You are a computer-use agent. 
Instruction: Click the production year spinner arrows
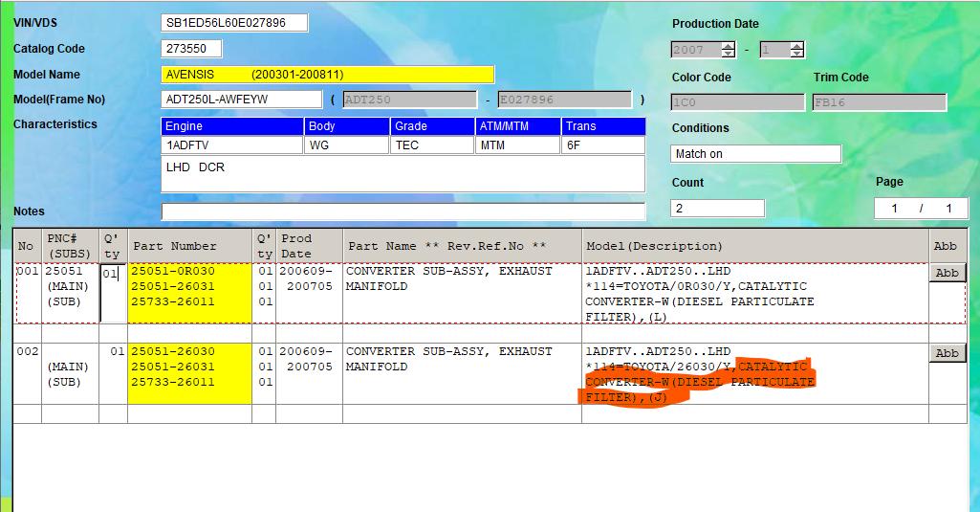click(x=729, y=50)
